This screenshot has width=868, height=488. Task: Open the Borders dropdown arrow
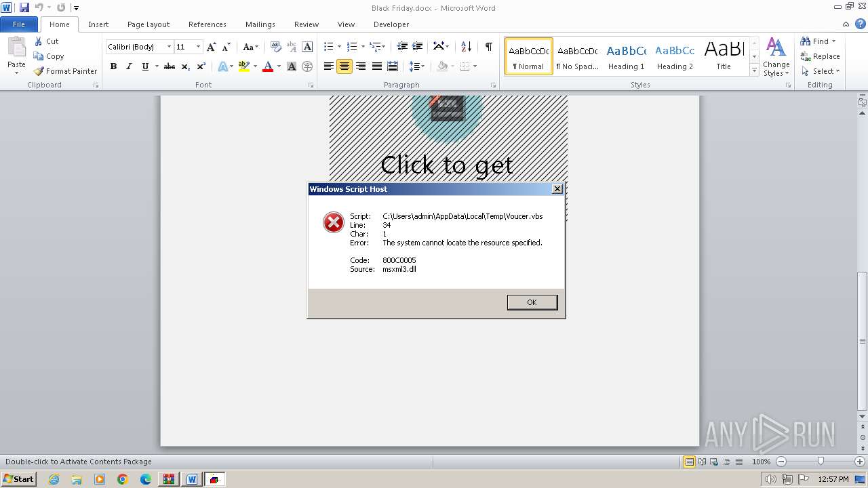pyautogui.click(x=475, y=66)
